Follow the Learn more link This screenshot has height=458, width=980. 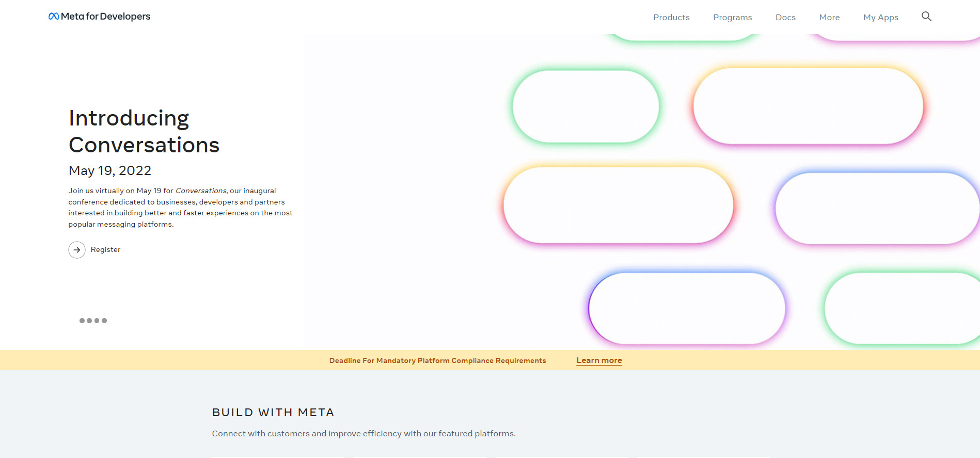599,360
